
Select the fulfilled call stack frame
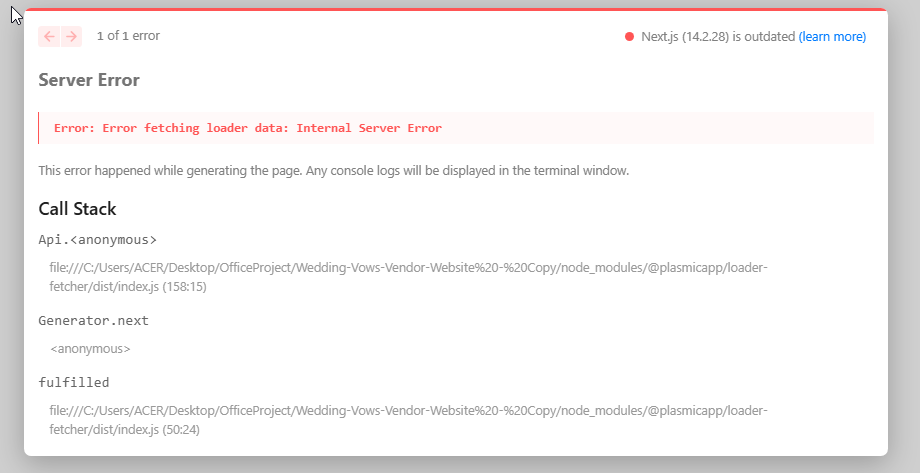pos(73,382)
